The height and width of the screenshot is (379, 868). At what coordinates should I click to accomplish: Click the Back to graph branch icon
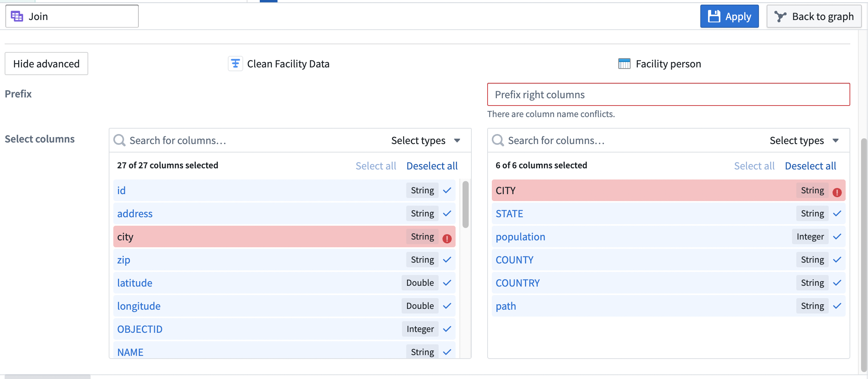[x=780, y=17]
